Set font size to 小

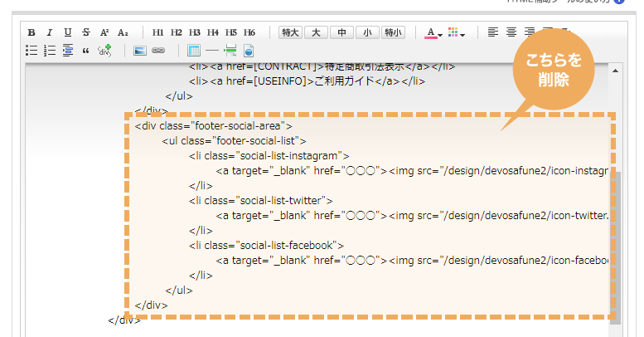point(367,32)
